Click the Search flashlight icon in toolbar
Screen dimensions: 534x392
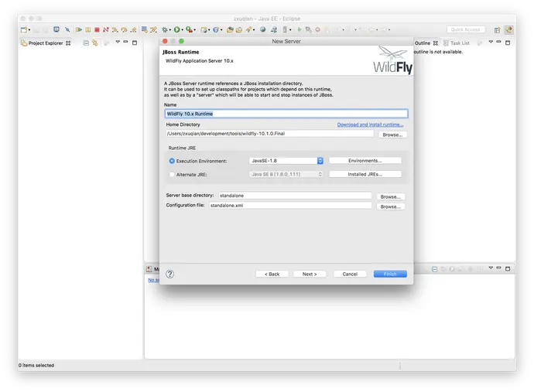[x=249, y=30]
